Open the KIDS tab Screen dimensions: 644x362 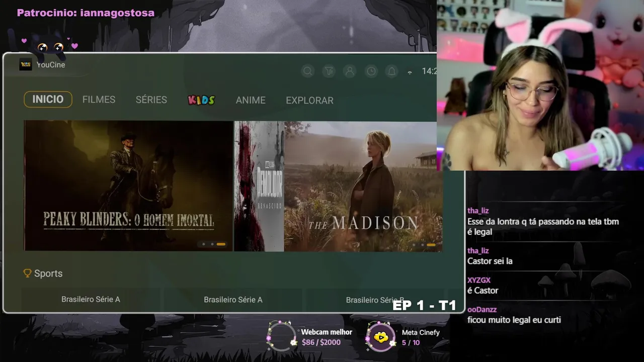(x=201, y=100)
